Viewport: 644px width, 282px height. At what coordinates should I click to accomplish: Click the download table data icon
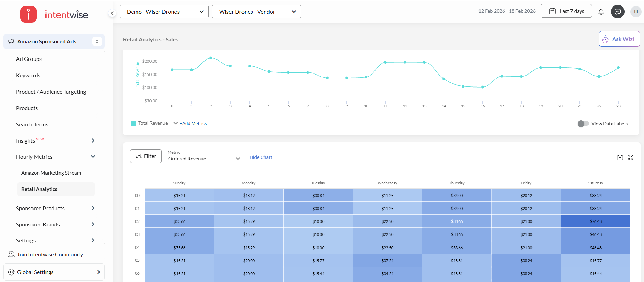click(x=620, y=157)
